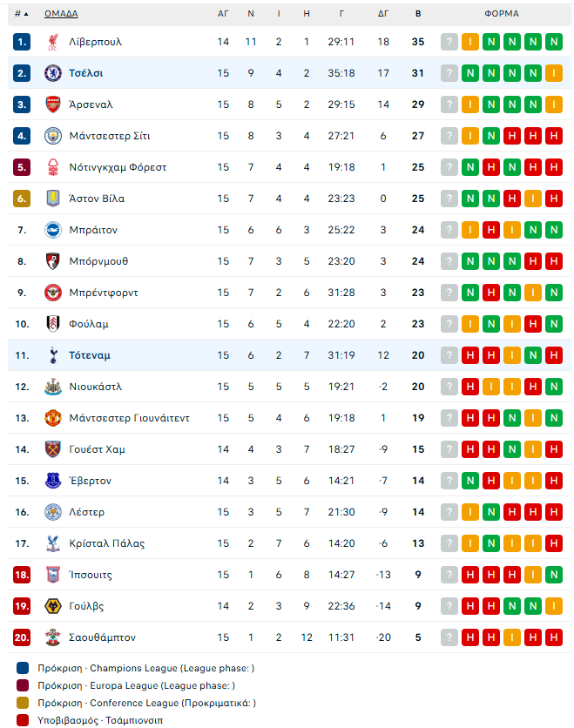Open the Νότιγχαμ Φόρεστ team page
This screenshot has width=574, height=728.
click(x=118, y=167)
